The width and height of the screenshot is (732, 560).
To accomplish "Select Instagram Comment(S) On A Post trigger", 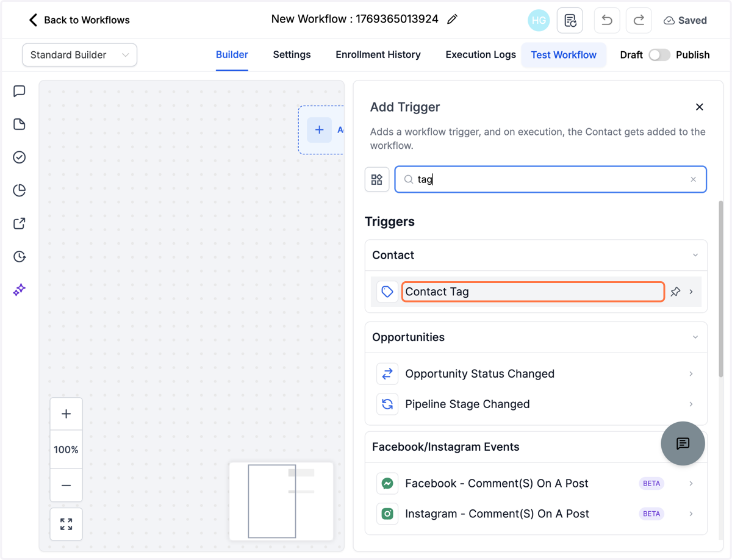I will [x=536, y=514].
